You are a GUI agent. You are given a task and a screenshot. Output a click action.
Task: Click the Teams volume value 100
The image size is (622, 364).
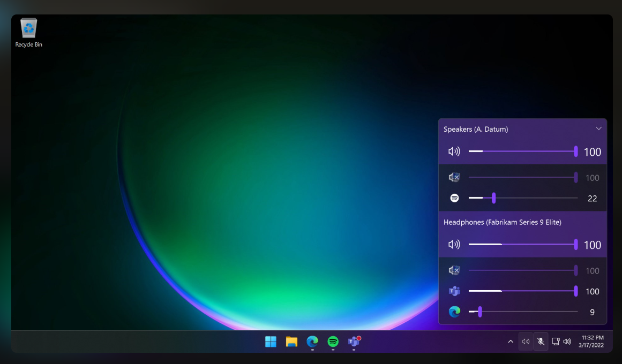tap(592, 291)
